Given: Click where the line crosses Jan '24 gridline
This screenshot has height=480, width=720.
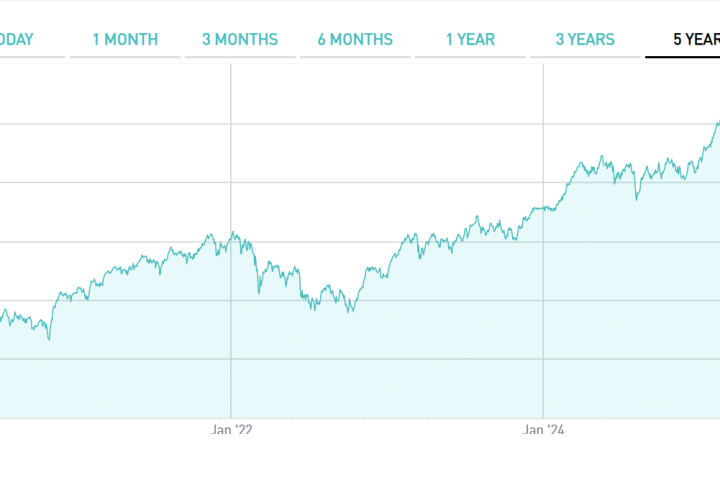Looking at the screenshot, I should pyautogui.click(x=543, y=208).
